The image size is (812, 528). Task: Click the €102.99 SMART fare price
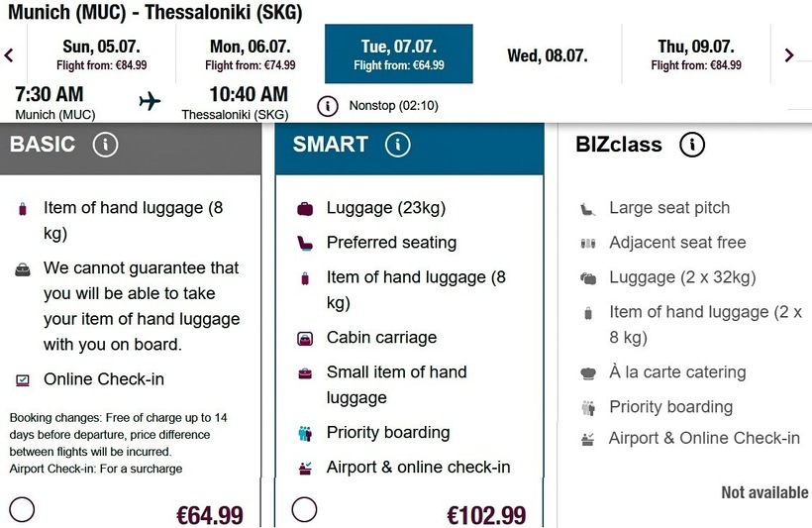486,515
